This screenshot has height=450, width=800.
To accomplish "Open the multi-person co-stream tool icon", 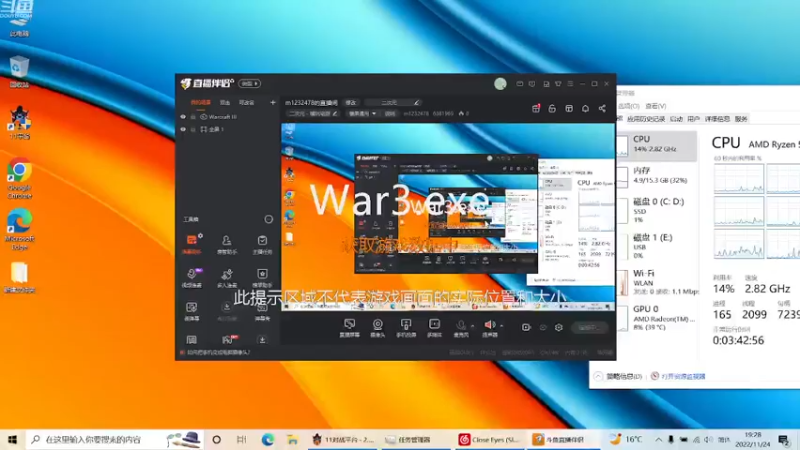I will [227, 278].
